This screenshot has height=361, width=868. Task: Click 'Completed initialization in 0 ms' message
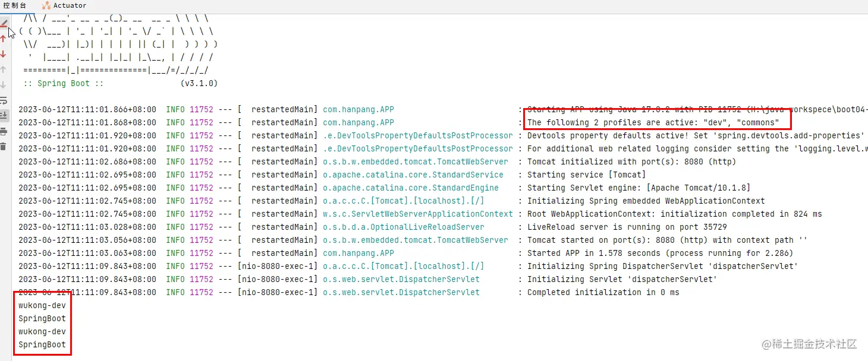[x=603, y=292]
